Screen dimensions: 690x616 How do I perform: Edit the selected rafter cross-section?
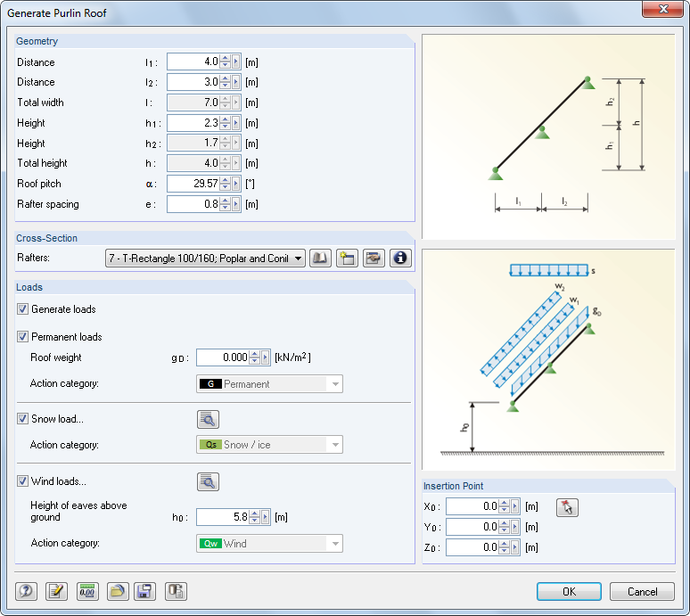point(374,258)
